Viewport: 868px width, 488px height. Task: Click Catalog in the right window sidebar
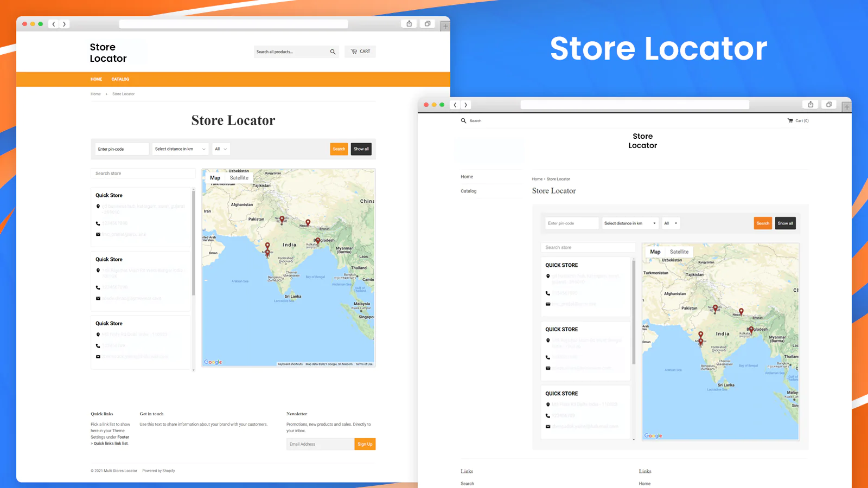(x=468, y=191)
